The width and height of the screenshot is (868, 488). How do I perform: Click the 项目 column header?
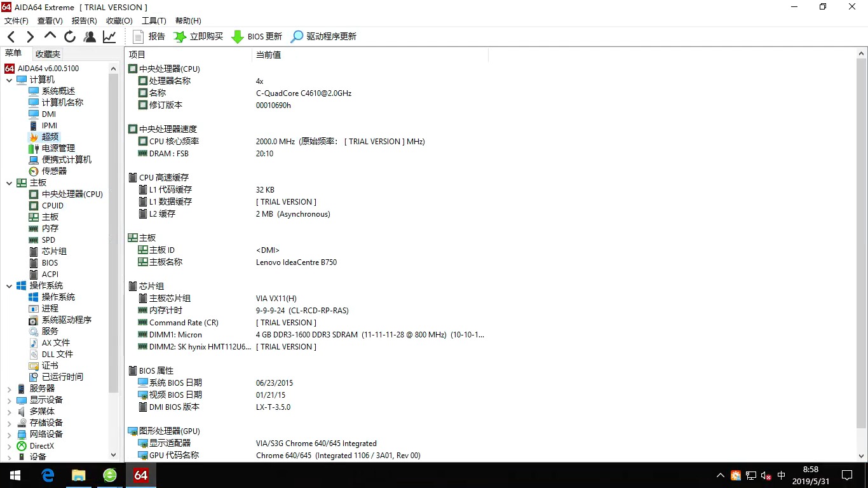(x=188, y=55)
